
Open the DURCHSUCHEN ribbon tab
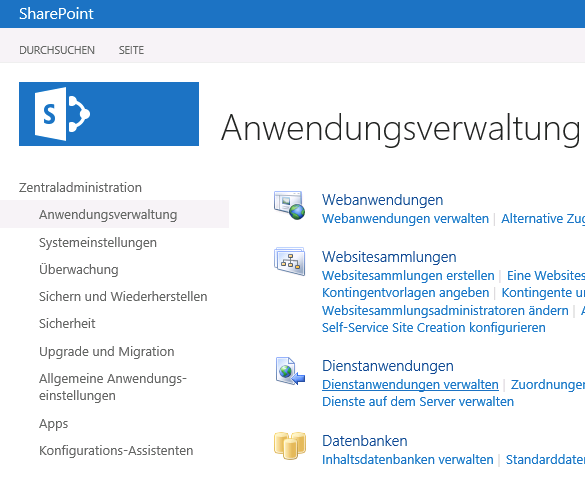(x=57, y=50)
